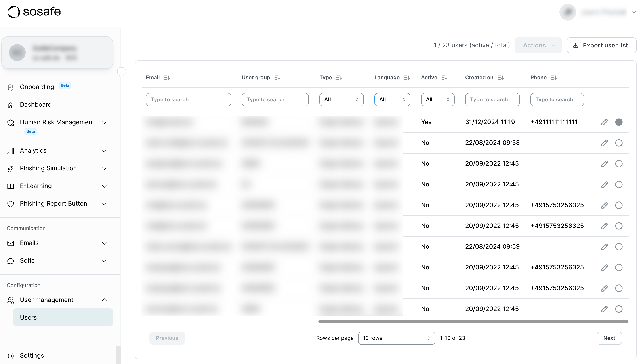Select the user row created 22/08/2024 09:59
Image resolution: width=641 pixels, height=364 pixels.
coord(618,247)
